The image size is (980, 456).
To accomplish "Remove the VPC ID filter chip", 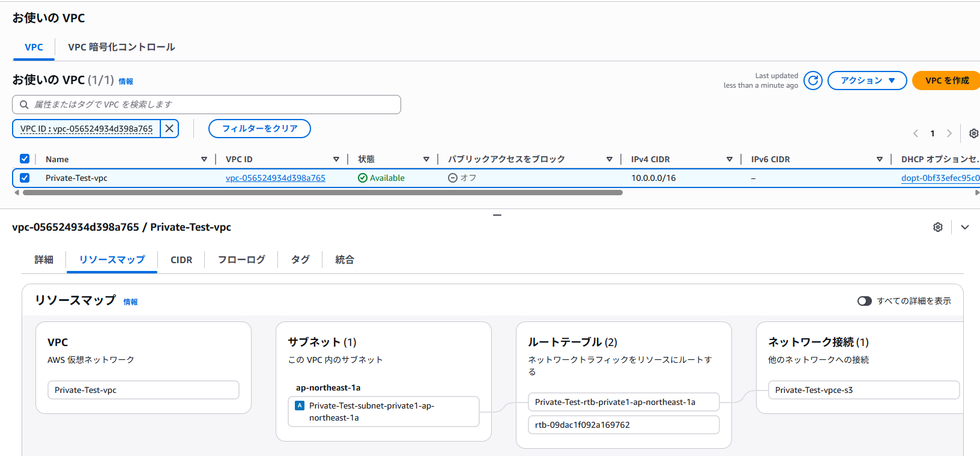I will 169,129.
